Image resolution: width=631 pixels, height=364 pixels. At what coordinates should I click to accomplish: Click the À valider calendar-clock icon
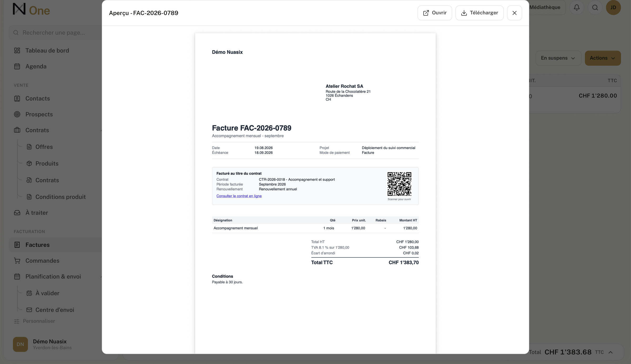(29, 293)
